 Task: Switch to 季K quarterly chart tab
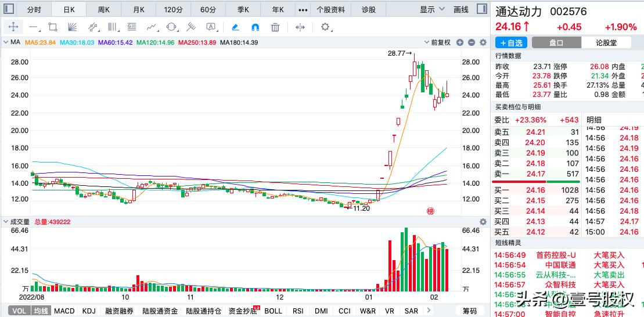pyautogui.click(x=243, y=10)
